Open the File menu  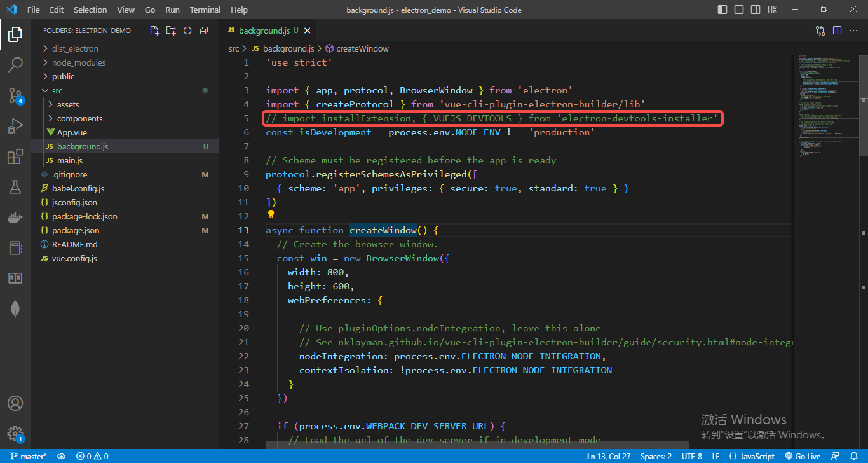pyautogui.click(x=34, y=10)
